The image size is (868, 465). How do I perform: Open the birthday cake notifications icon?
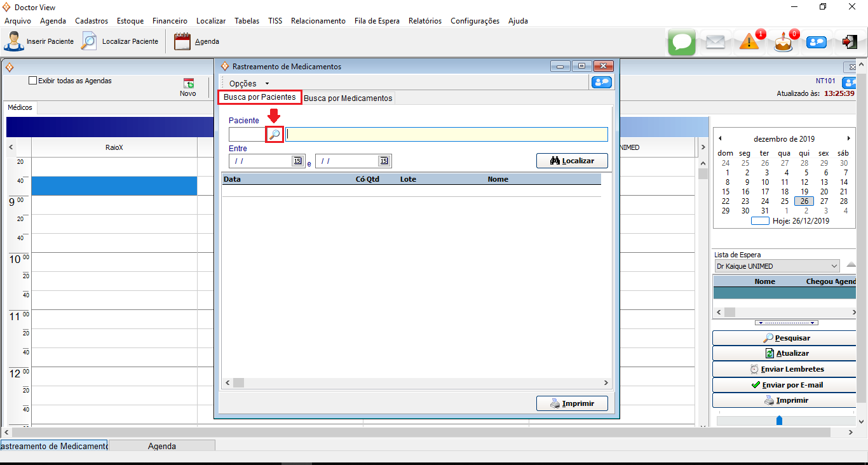click(783, 42)
